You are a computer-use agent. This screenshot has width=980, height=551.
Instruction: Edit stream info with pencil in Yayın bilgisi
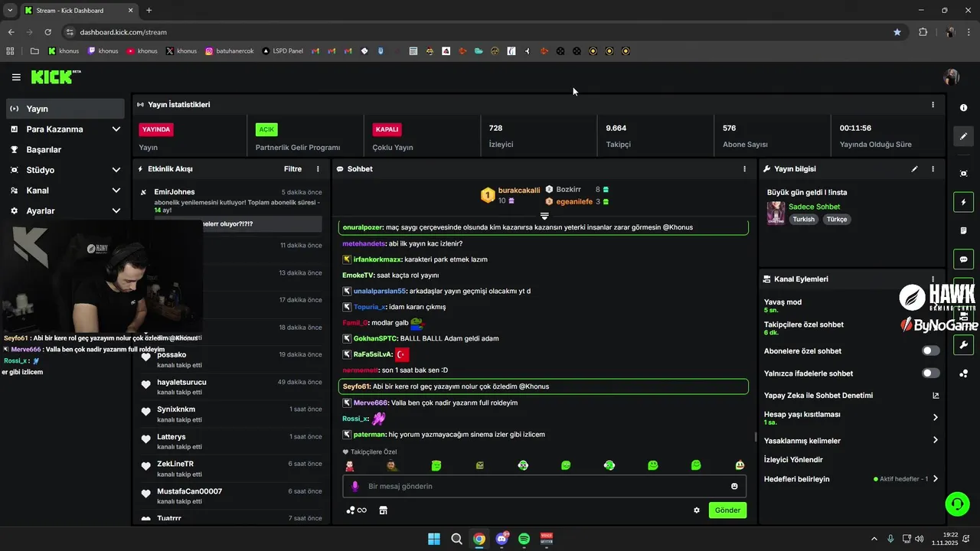tap(914, 169)
